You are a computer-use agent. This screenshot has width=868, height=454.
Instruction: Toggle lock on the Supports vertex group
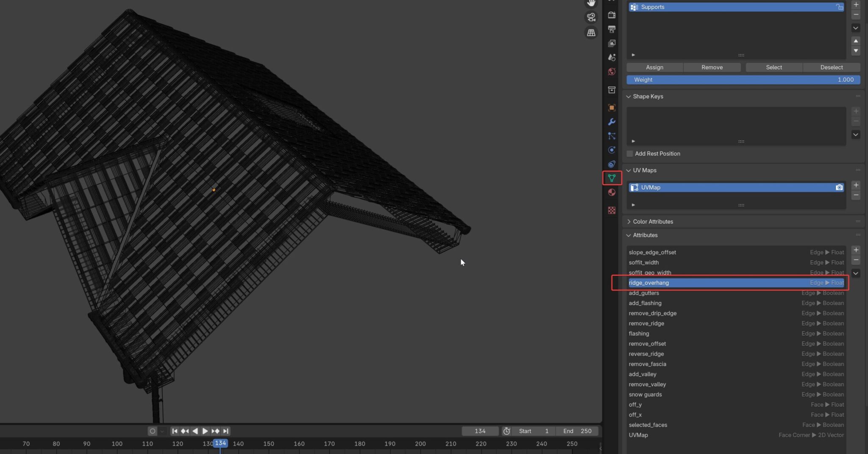(x=839, y=7)
